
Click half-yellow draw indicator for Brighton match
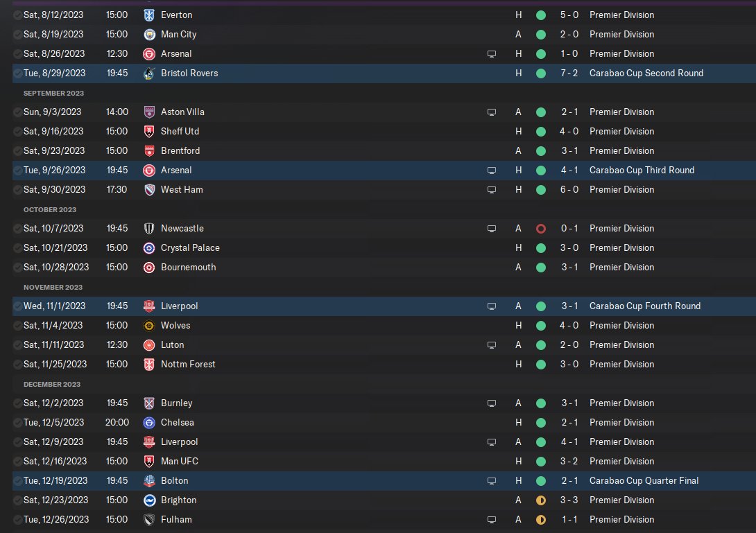541,500
